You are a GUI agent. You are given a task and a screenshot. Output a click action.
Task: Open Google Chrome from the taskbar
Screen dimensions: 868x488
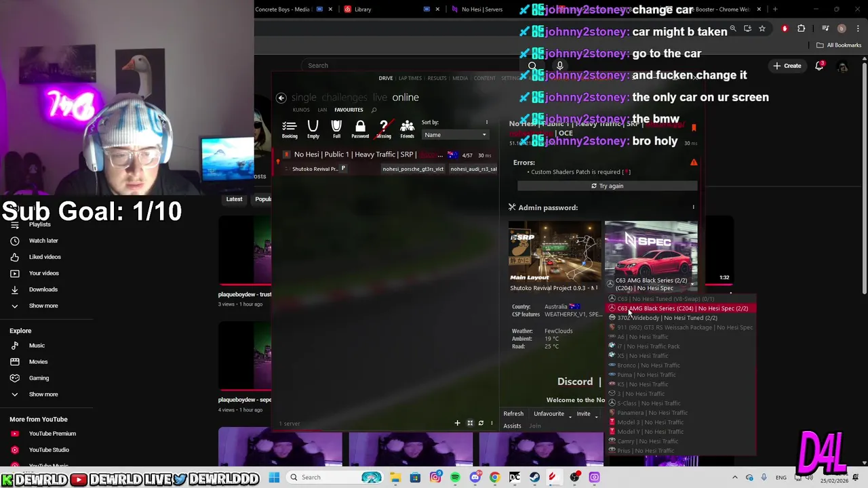[x=494, y=477]
